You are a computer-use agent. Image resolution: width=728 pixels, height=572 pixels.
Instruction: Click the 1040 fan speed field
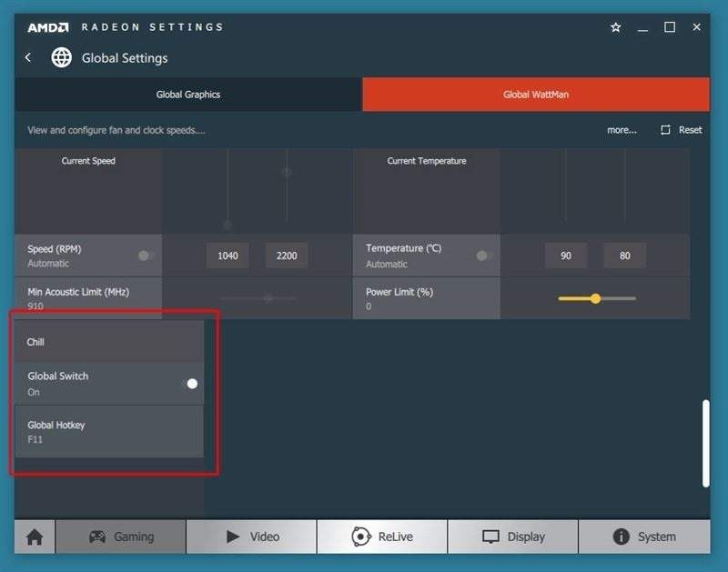click(x=227, y=256)
